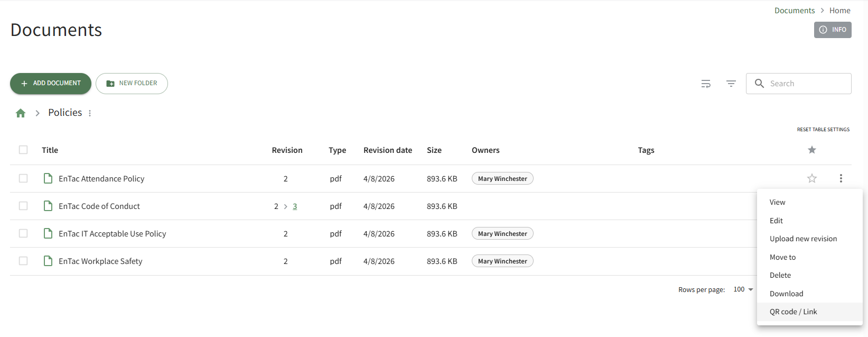The width and height of the screenshot is (868, 337).
Task: Open revision 3 of Code of Conduct
Action: click(x=295, y=206)
